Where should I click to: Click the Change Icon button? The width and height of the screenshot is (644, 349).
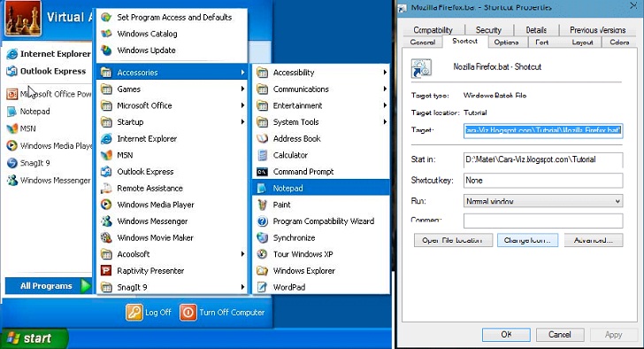pos(527,240)
